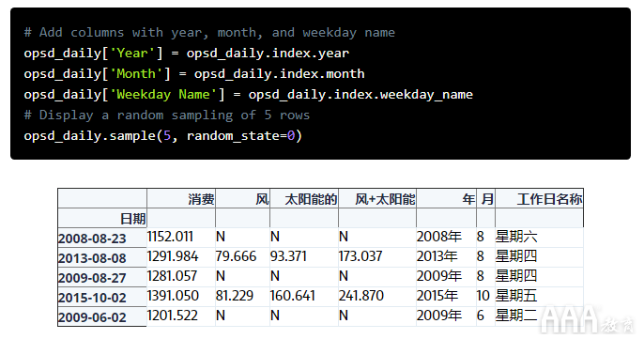The height and width of the screenshot is (339, 644).
Task: Click the wind+solar value 241.870
Action: pos(361,296)
